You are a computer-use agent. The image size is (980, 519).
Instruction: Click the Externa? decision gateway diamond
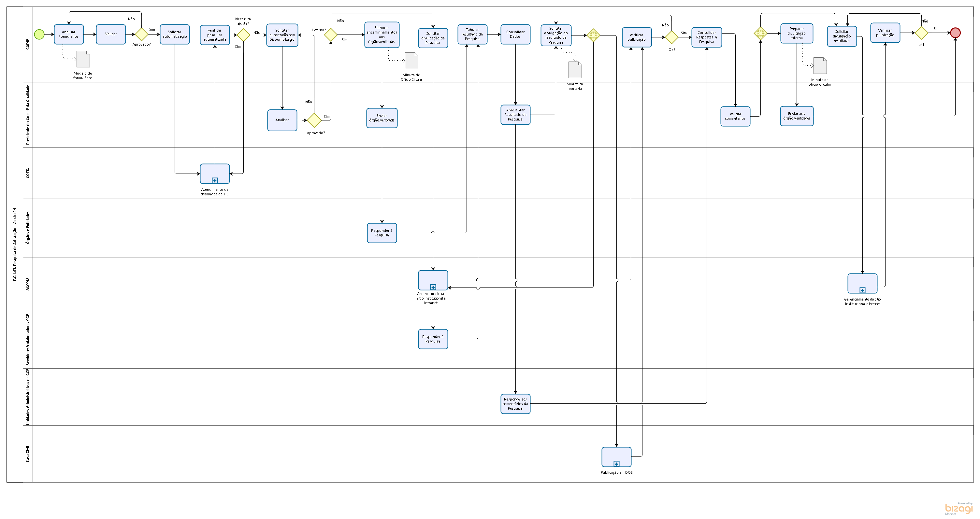tap(331, 35)
